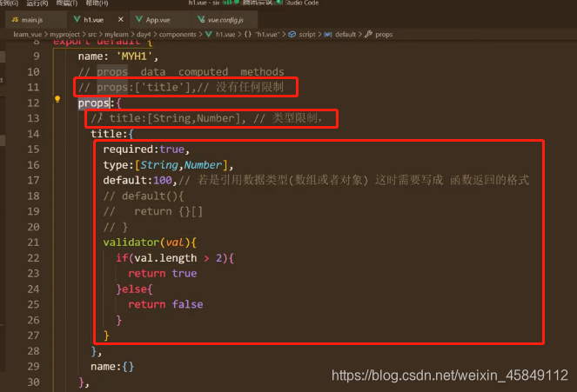Click 'if(val.length > 2){' code text
Viewport: 577px width, 392px height.
point(175,258)
